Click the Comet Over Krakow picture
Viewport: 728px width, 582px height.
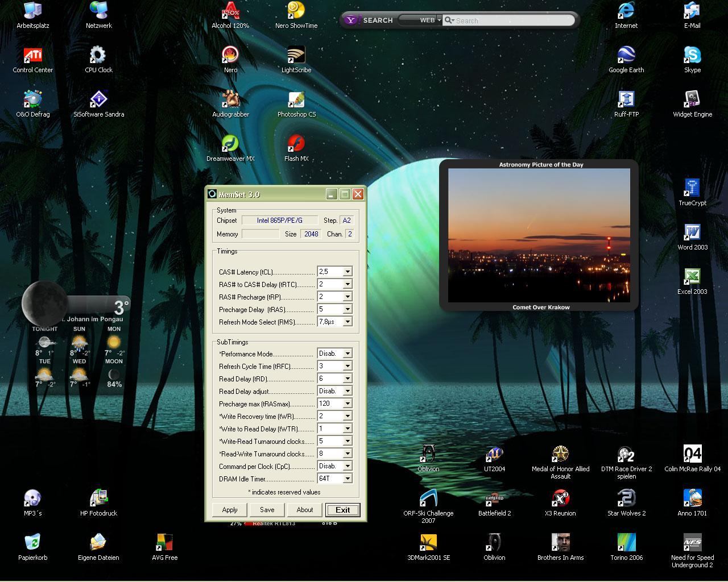[539, 235]
